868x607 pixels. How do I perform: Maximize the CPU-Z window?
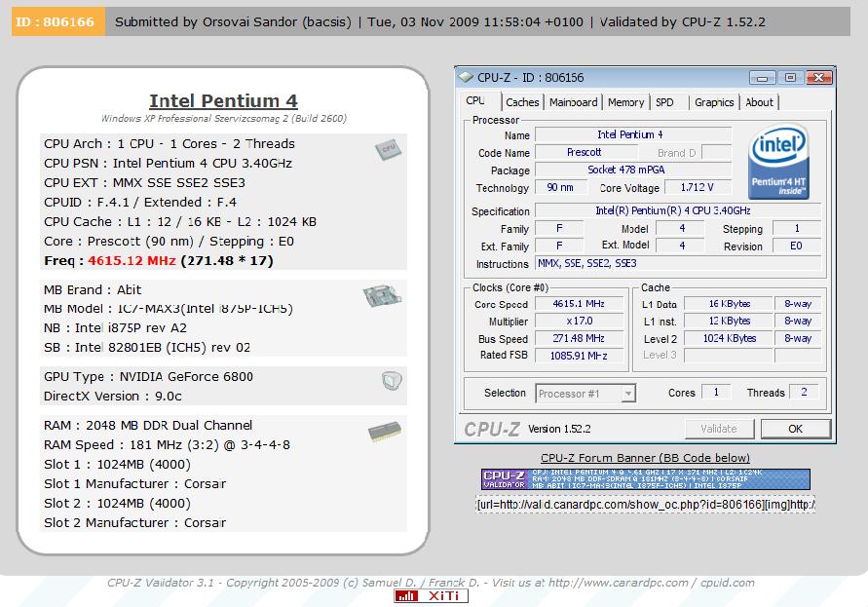coord(790,78)
